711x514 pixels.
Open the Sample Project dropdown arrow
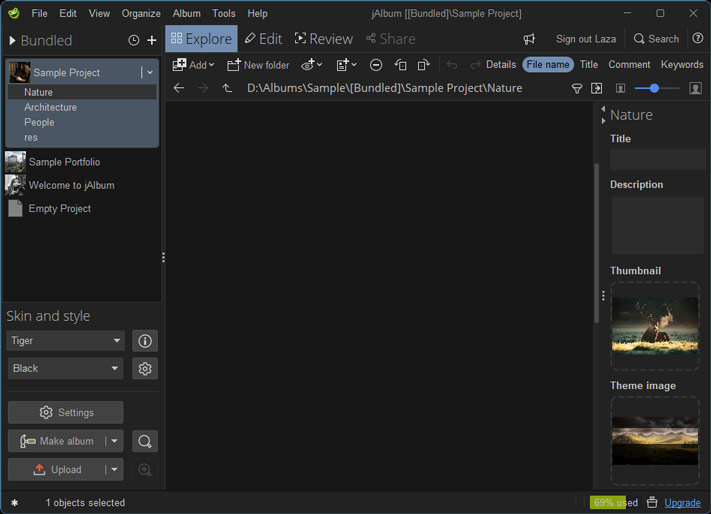pos(150,73)
